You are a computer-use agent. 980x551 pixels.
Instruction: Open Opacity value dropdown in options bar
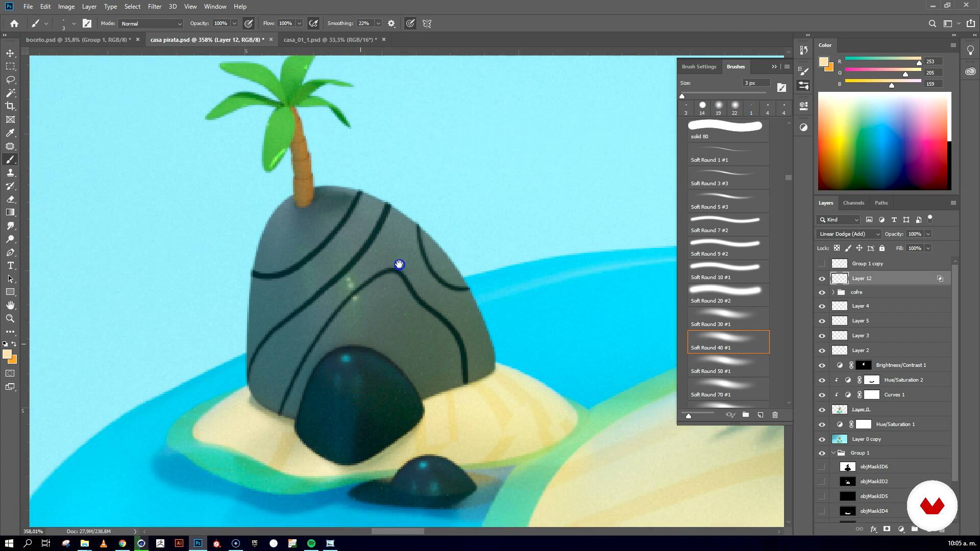point(234,23)
